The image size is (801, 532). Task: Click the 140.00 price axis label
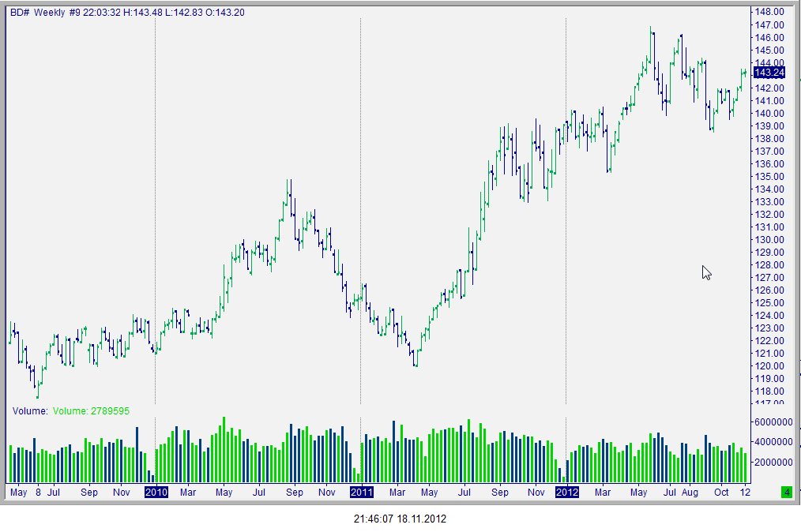tap(769, 114)
